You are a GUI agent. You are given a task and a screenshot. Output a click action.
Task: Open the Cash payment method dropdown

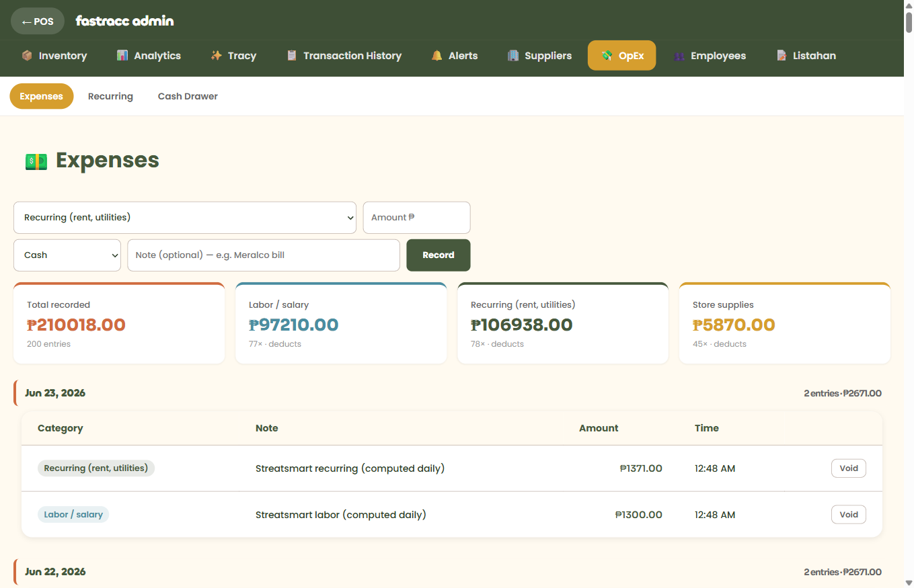click(x=67, y=255)
